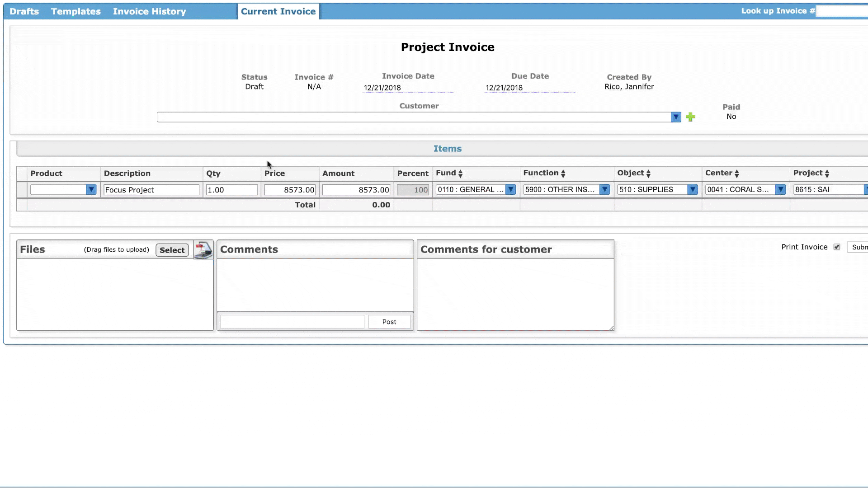Open the Customer dropdown

click(676, 117)
